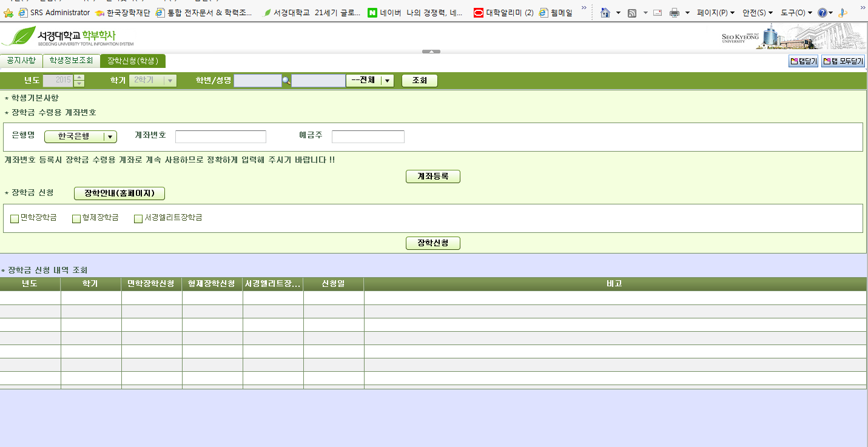Check the 형제장학금 checkbox

76,218
